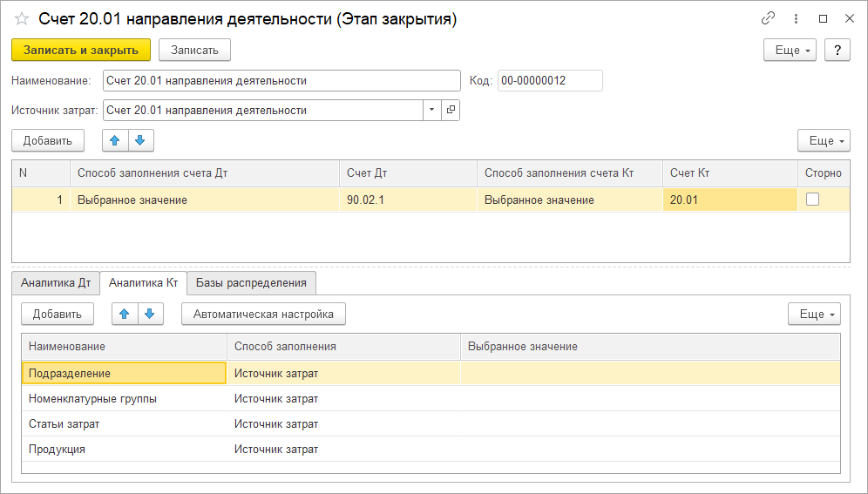The width and height of the screenshot is (868, 494).
Task: Expand the Источник затрат dropdown arrow
Action: (431, 110)
